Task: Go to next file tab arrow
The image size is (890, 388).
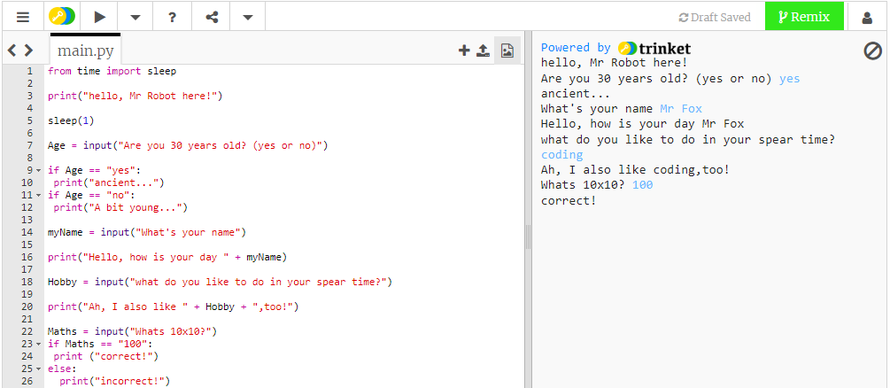Action: click(28, 51)
